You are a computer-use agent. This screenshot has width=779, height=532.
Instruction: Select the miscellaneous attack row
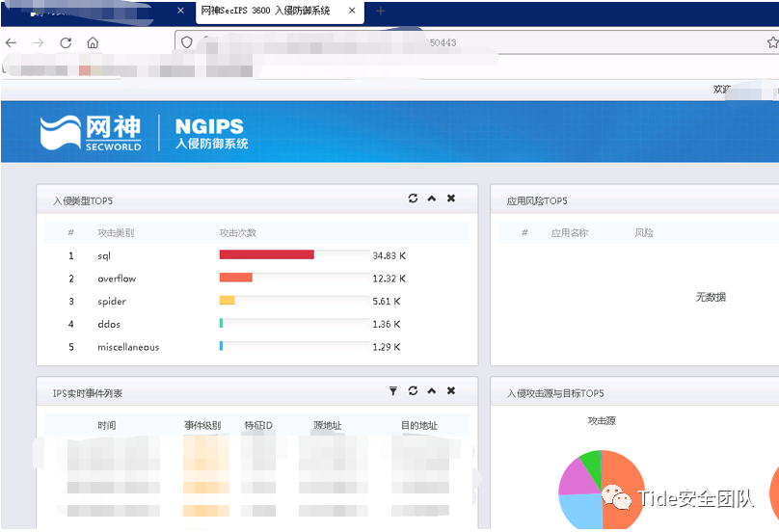pyautogui.click(x=256, y=347)
